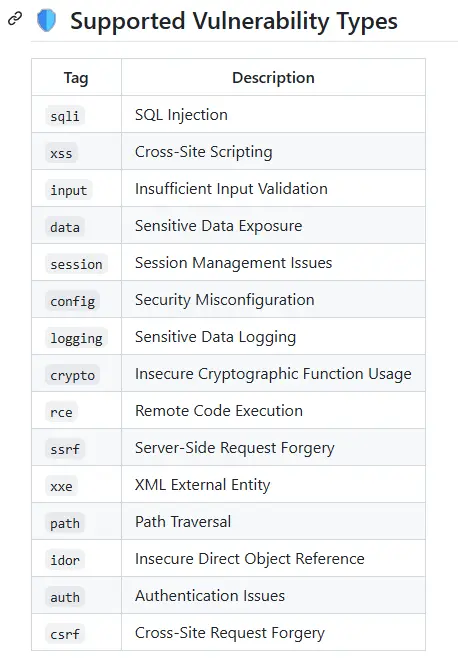
Task: Select the ssrf tag code
Action: (65, 449)
